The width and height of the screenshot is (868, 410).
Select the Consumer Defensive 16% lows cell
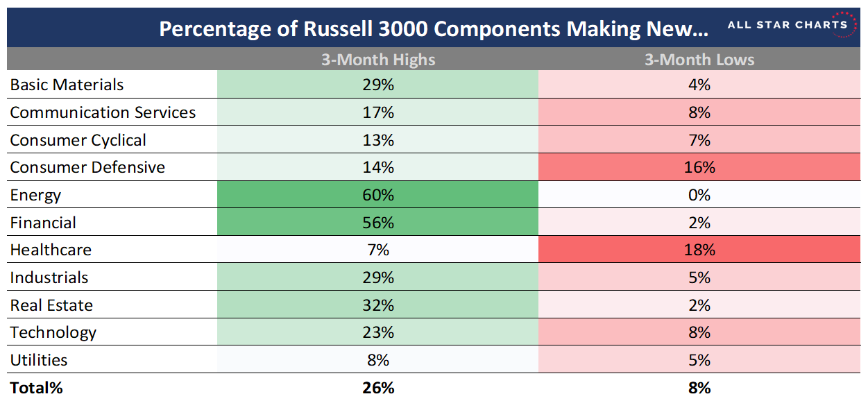pyautogui.click(x=699, y=167)
